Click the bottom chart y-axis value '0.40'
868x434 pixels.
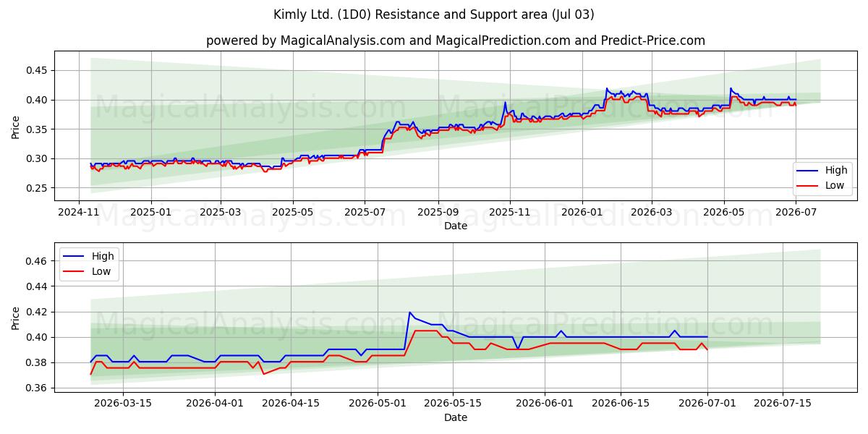pos(37,337)
